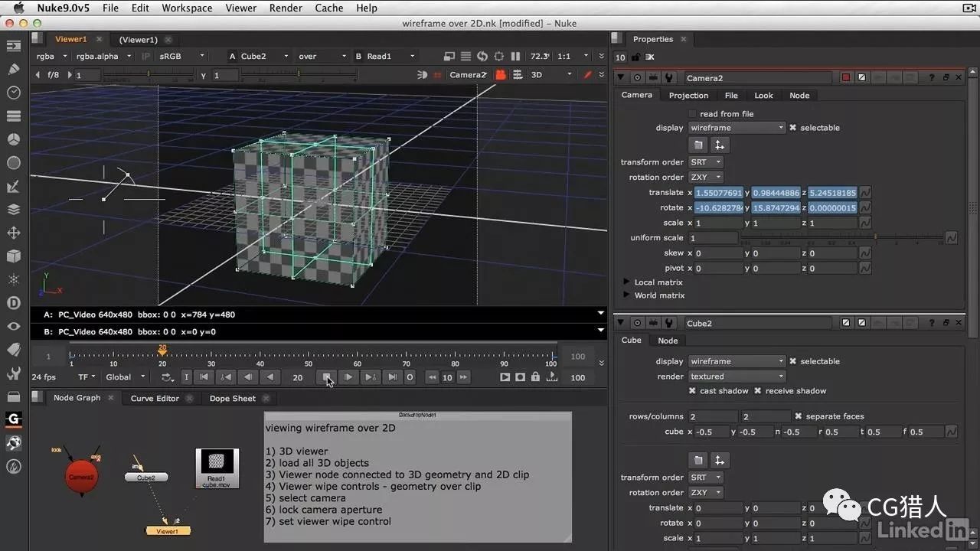
Task: Open Cube2 render textured dropdown
Action: pos(737,377)
